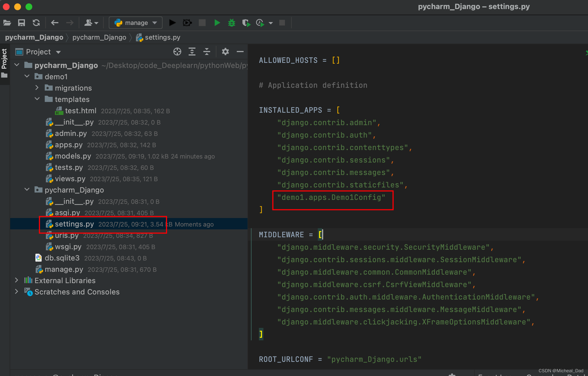Screen dimensions: 588x376
Task: Expand the migrations folder
Action: tap(37, 88)
